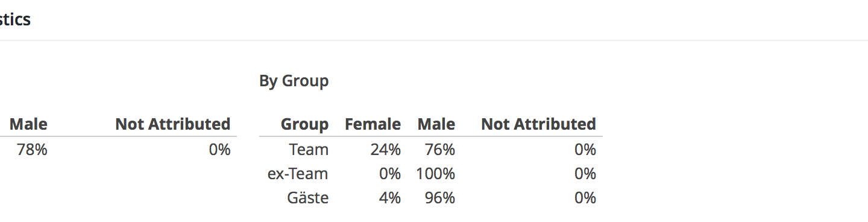Select the ex-Team row label
Screen dimensions: 868x222
coord(298,174)
